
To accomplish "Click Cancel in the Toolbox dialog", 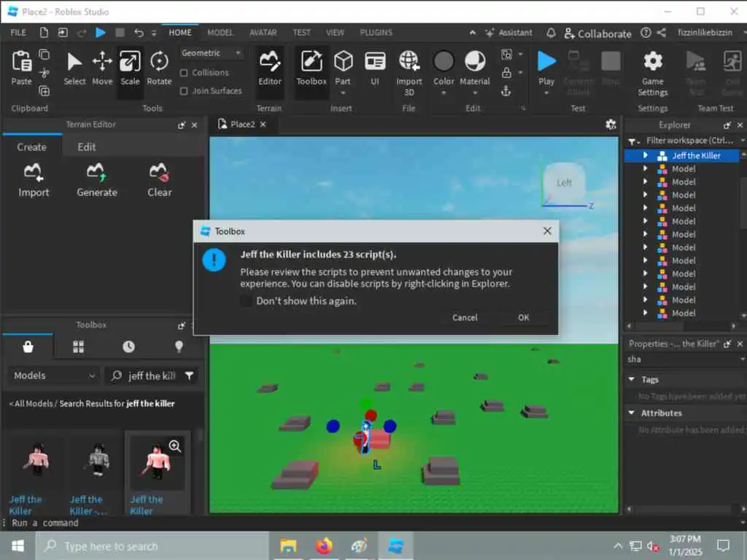I will pos(465,318).
